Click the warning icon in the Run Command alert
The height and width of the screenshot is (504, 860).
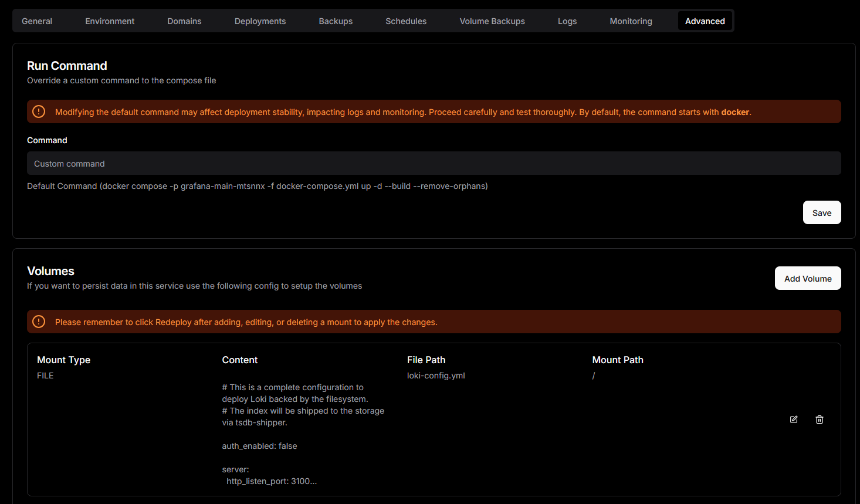[39, 111]
